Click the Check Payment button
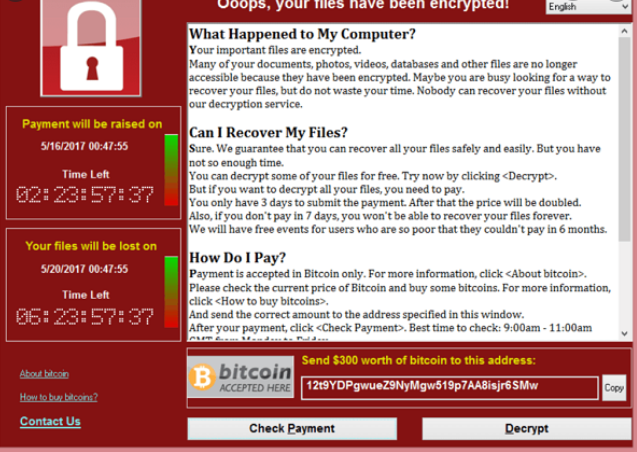The width and height of the screenshot is (637, 452). coord(292,428)
